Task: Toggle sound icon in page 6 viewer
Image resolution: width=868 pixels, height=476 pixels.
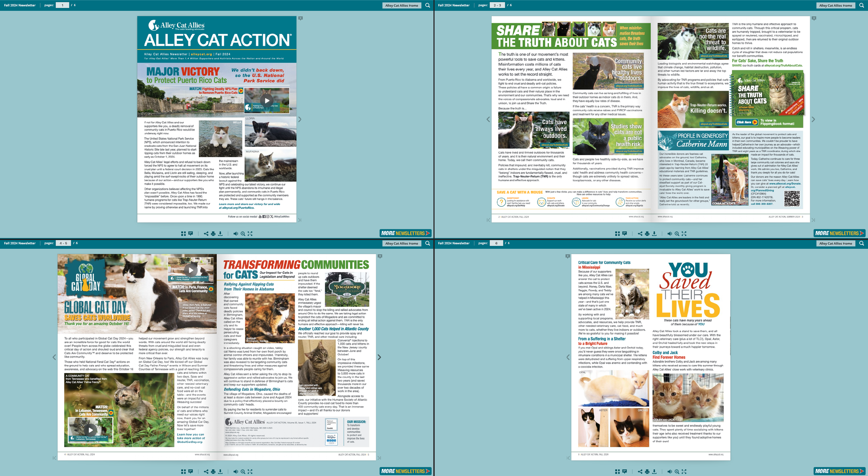Action: coord(669,471)
